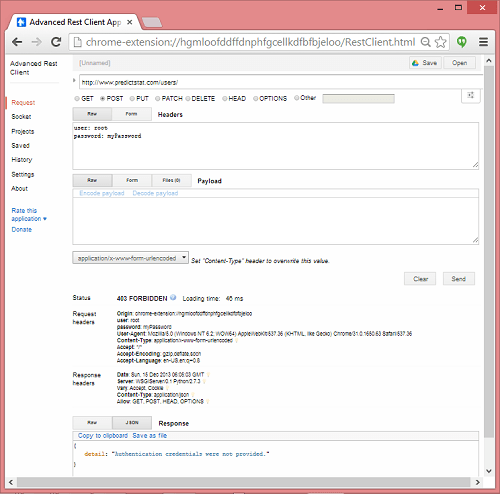The image size is (500, 494).
Task: Click the Google Drive Save button
Action: 425,63
